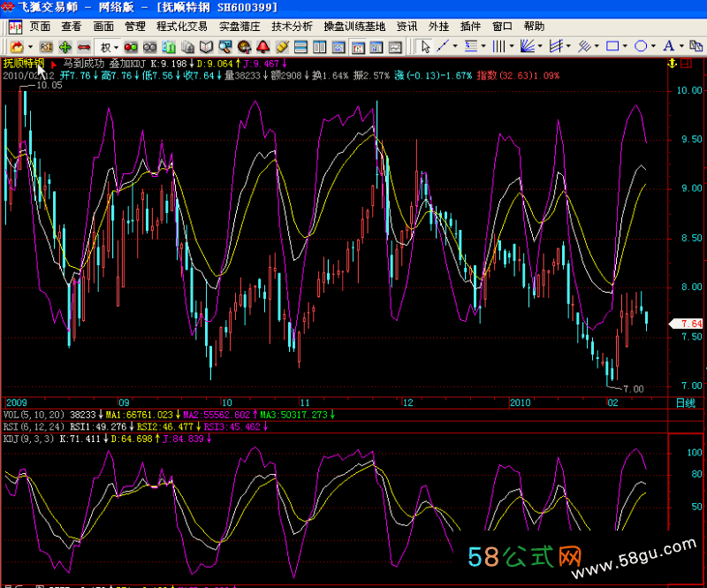The image size is (707, 588).
Task: Click the KDJ(9,3,3) indicator label
Action: click(29, 439)
